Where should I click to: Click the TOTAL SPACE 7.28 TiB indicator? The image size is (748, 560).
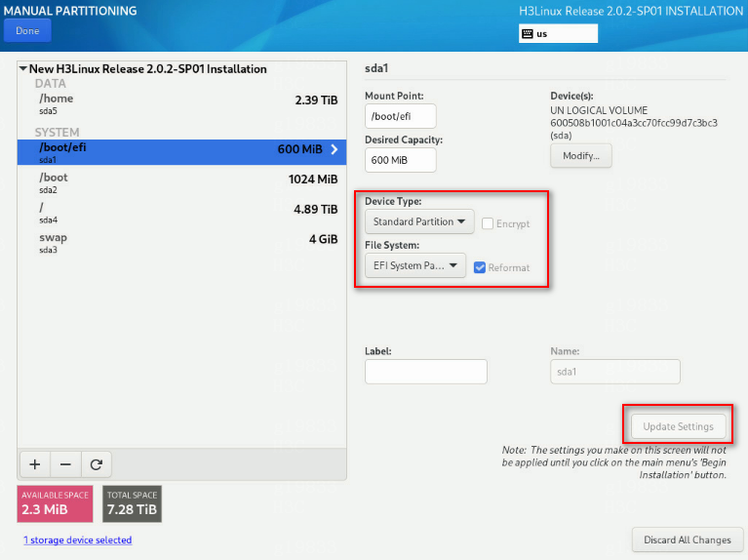pyautogui.click(x=132, y=503)
